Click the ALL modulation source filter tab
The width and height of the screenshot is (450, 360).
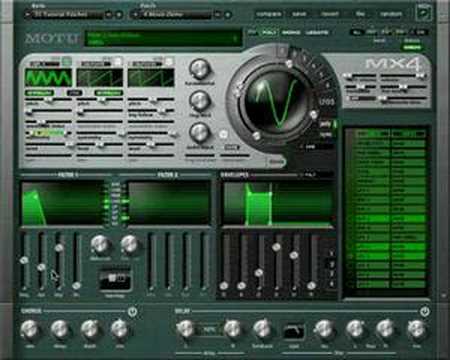click(357, 32)
